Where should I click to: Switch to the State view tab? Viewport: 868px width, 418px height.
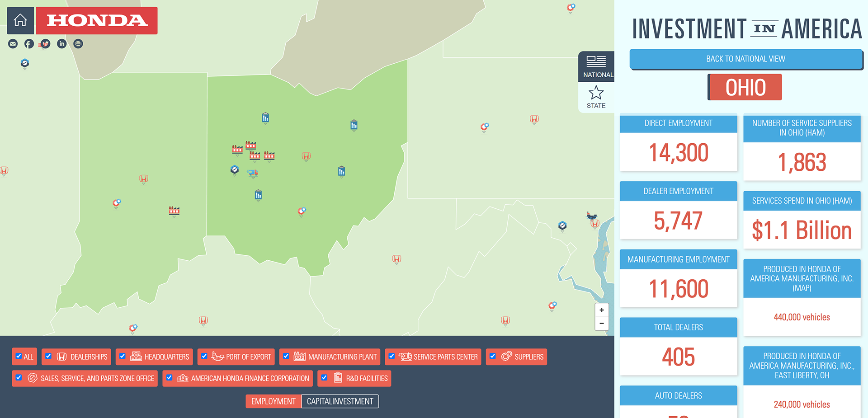click(x=596, y=97)
